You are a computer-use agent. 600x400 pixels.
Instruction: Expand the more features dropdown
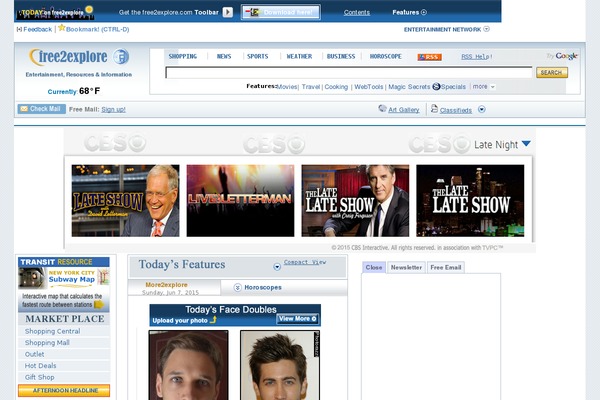[492, 87]
